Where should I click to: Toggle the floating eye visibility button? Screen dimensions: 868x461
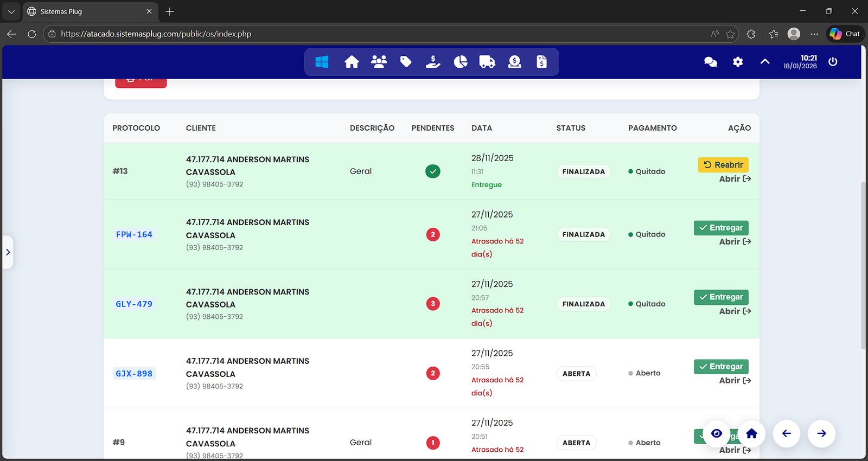coord(717,433)
